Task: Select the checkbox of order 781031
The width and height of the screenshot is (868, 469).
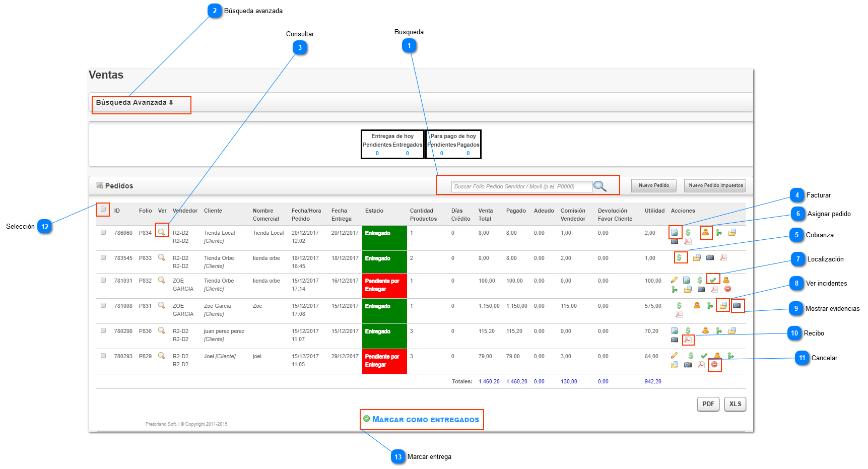Action: 103,280
